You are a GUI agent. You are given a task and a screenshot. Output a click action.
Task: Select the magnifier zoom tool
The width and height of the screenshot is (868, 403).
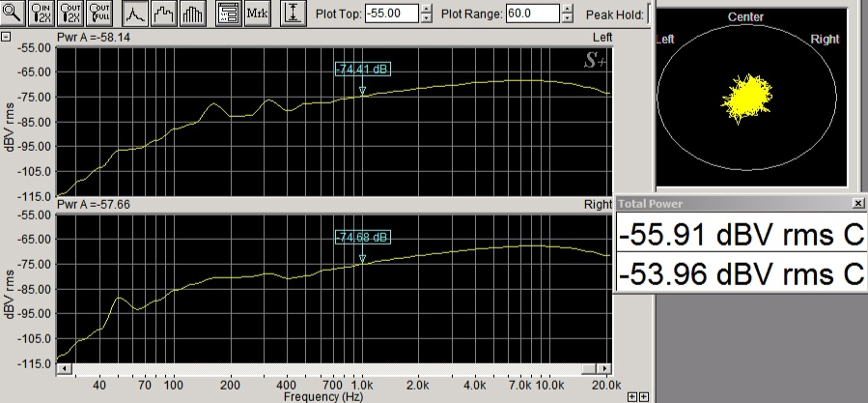(x=13, y=13)
